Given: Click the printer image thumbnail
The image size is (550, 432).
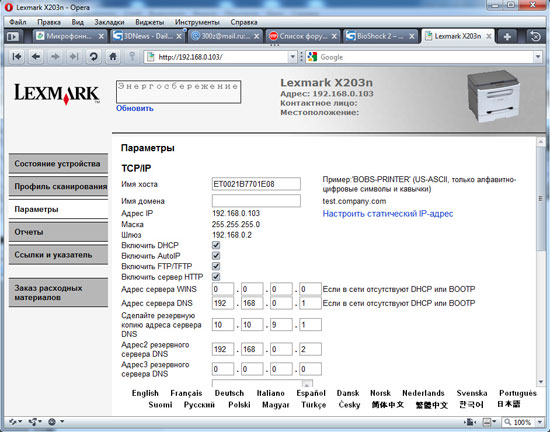Looking at the screenshot, I should point(494,96).
